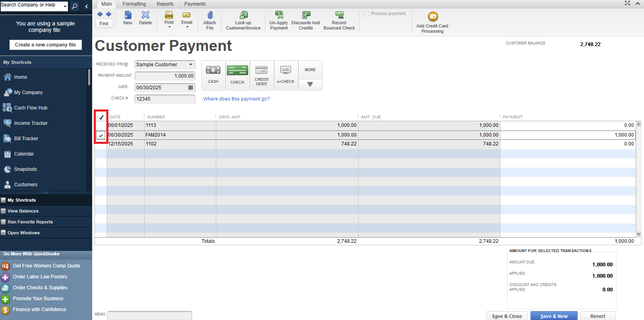This screenshot has height=320, width=644.
Task: Enable the Process payment checkbox
Action: pos(367,14)
